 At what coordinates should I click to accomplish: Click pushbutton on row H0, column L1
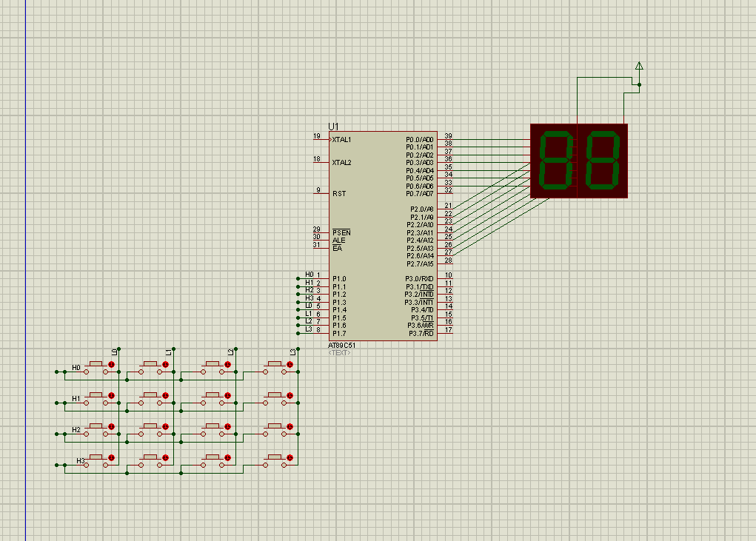point(150,367)
